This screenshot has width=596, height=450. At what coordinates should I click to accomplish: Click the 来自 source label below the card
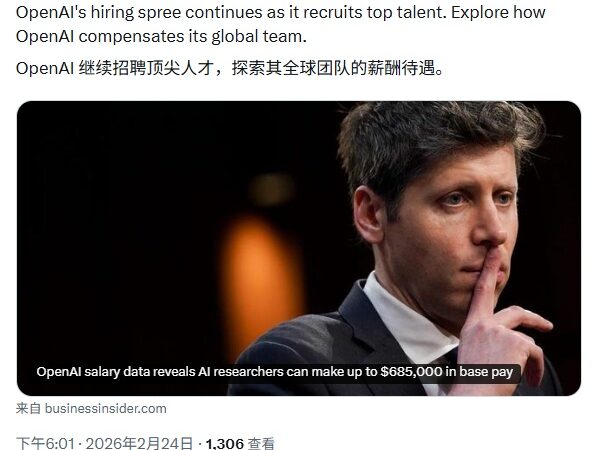29,409
